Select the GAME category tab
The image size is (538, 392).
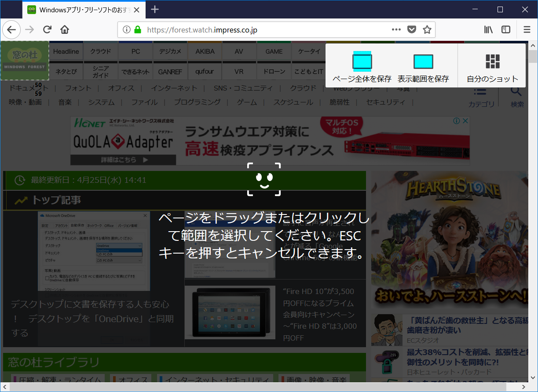coord(274,51)
